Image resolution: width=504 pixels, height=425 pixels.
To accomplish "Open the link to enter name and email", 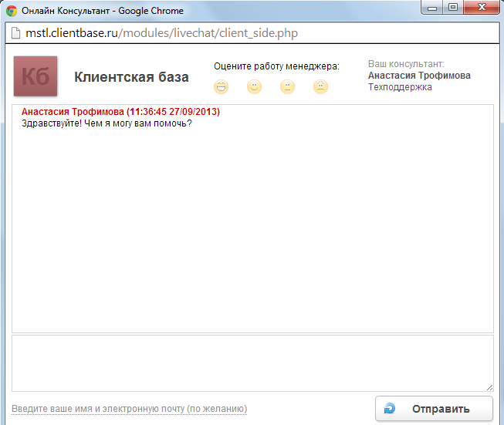I will 129,409.
